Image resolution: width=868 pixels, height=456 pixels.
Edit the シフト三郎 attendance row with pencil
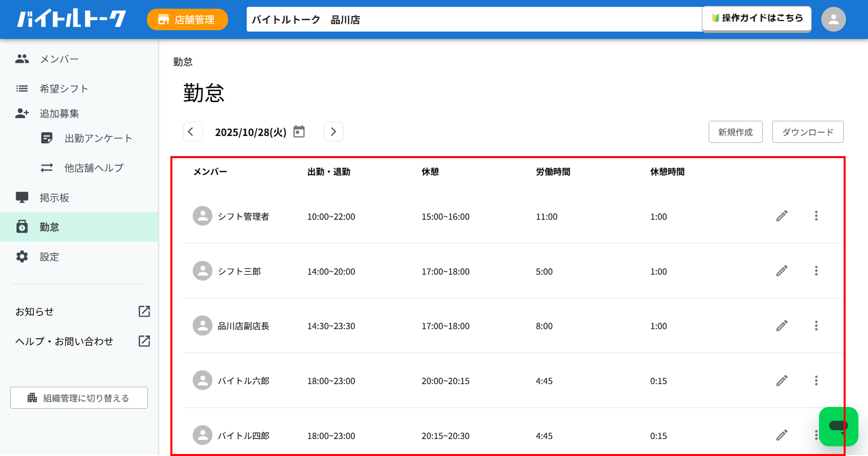tap(782, 271)
